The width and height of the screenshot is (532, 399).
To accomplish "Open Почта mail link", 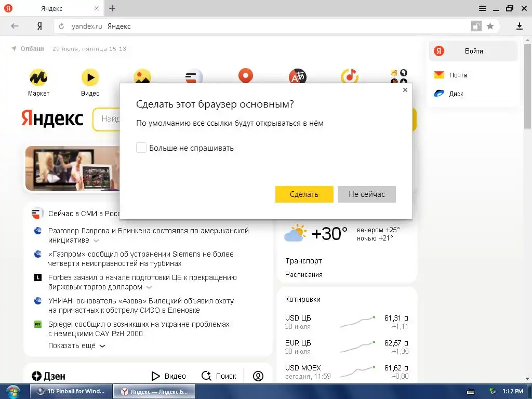I will (x=450, y=75).
